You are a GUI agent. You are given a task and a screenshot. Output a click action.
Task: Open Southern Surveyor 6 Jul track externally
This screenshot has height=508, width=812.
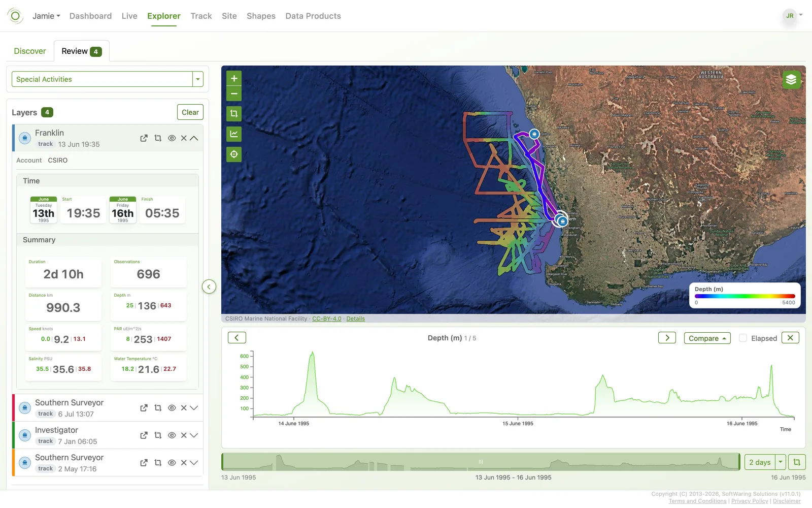click(144, 408)
